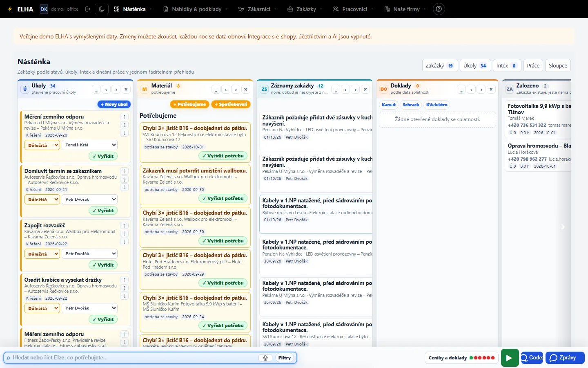Image resolution: width=588 pixels, height=368 pixels.
Task: Click the logout arrow icon in top bar
Action: (x=88, y=9)
